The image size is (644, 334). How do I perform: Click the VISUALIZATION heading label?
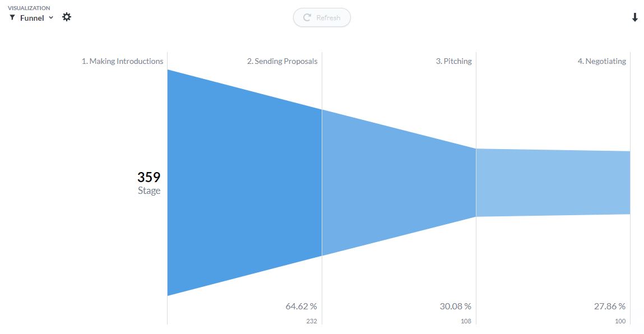coord(29,8)
